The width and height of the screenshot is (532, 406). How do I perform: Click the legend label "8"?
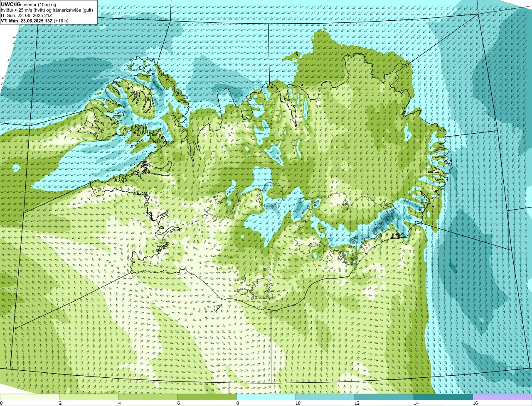click(237, 403)
